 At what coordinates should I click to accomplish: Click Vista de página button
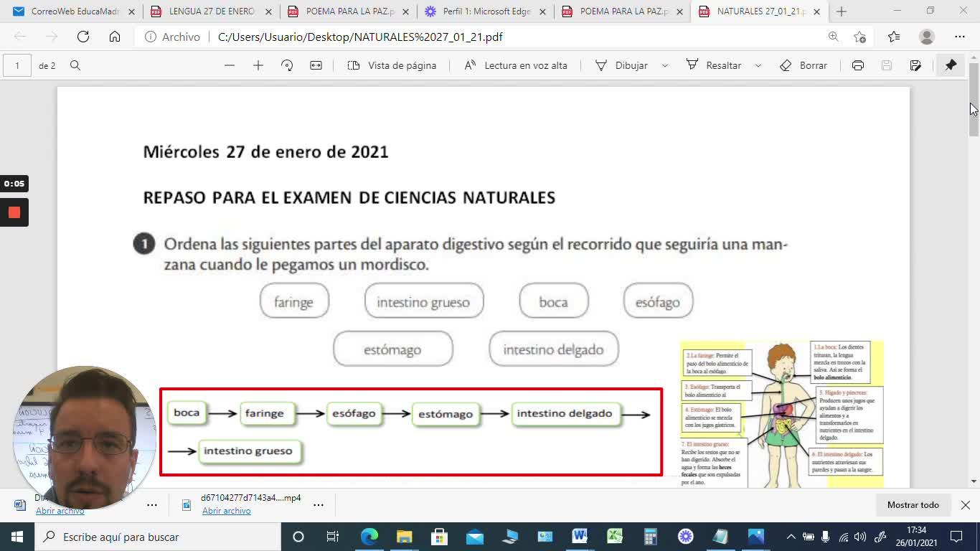[x=392, y=65]
